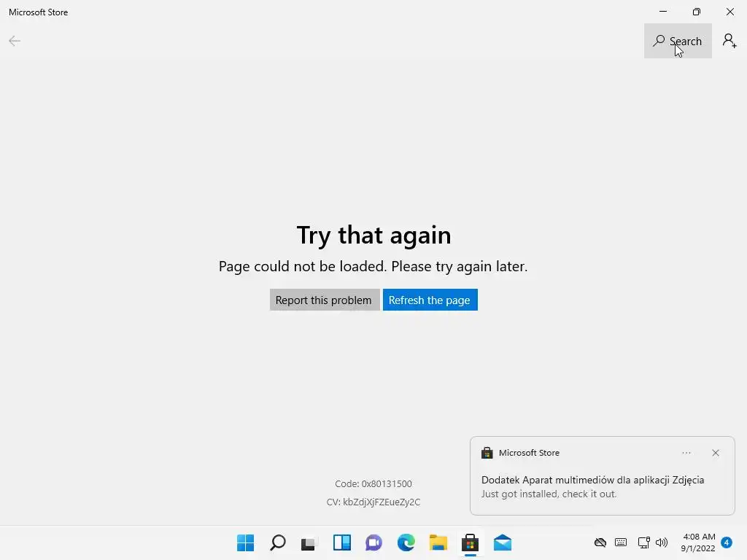Click the Microsoft Store icon in notification
This screenshot has height=560, width=747.
point(487,453)
